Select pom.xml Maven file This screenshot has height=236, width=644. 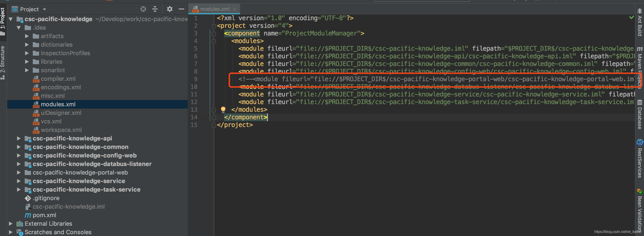(x=44, y=215)
